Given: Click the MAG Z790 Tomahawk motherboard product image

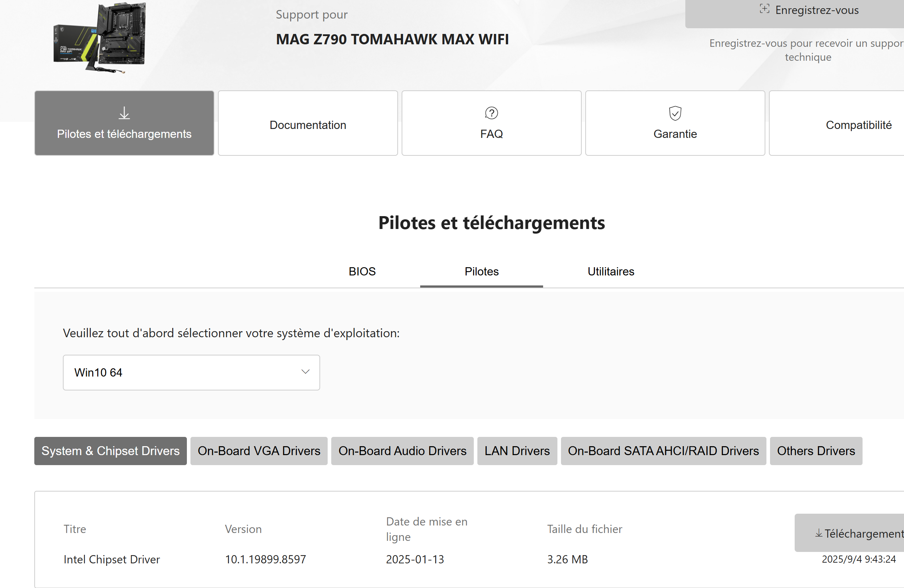Looking at the screenshot, I should (x=100, y=37).
